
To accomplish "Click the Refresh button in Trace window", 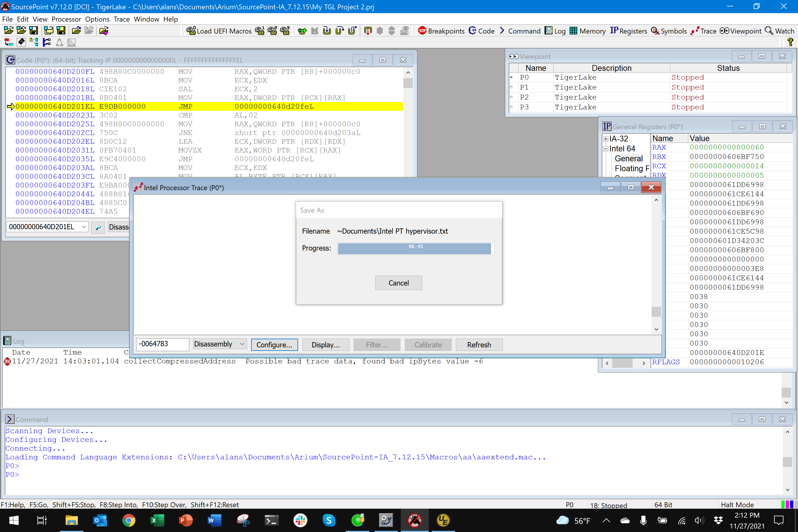I will pos(479,345).
